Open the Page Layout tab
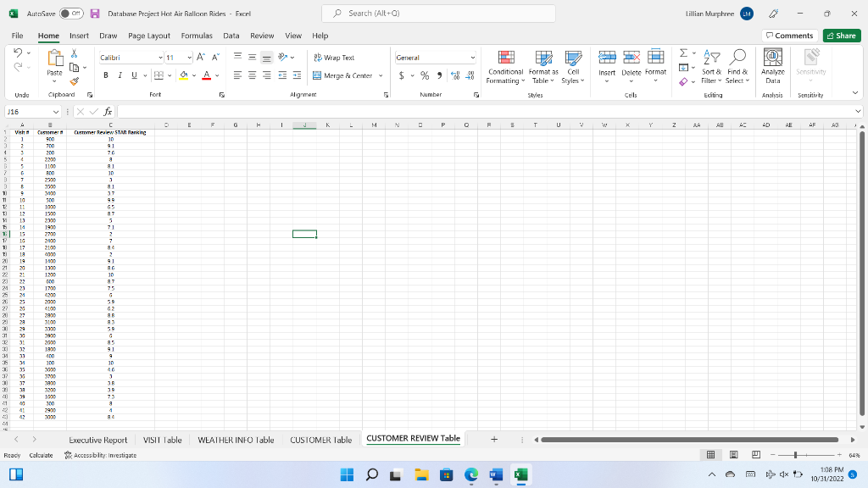Screen dimensions: 868x488 click(149, 36)
